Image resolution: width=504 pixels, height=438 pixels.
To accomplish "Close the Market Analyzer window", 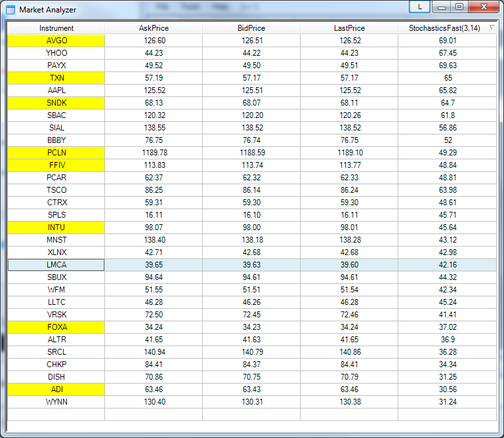I will point(484,7).
